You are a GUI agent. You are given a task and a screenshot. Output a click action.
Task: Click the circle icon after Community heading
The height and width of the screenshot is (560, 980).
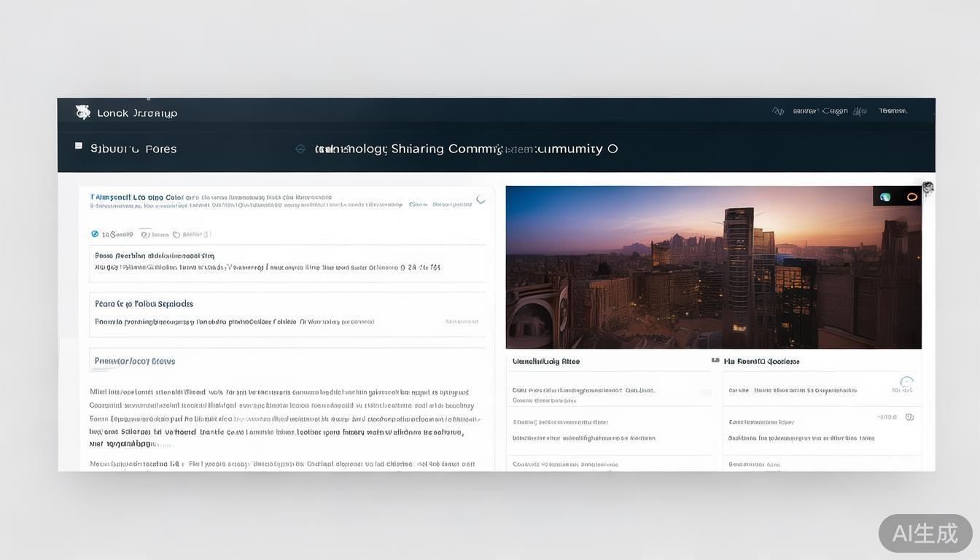pos(612,149)
